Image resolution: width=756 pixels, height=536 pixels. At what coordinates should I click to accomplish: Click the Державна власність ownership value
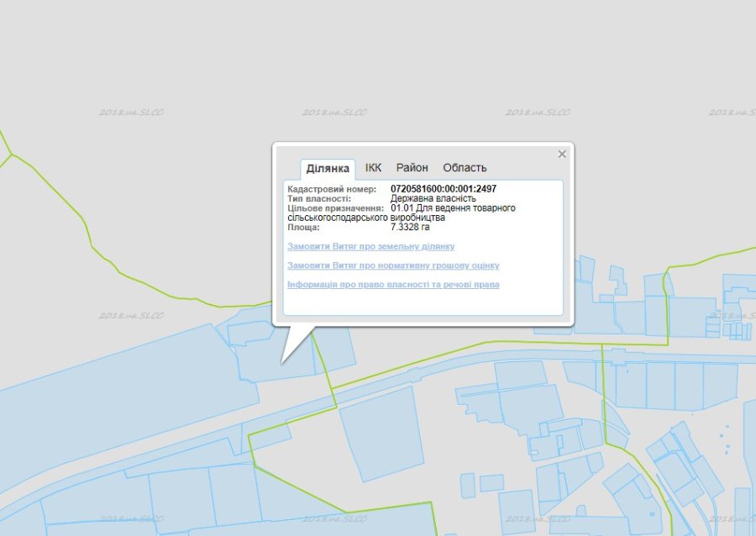(433, 198)
